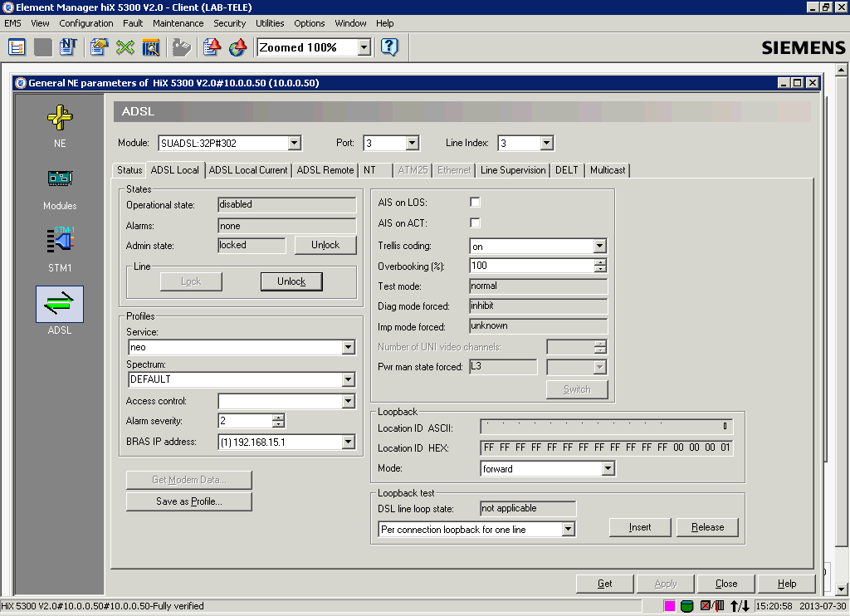Click the NT document toolbar icon
The image size is (850, 616).
[x=68, y=47]
